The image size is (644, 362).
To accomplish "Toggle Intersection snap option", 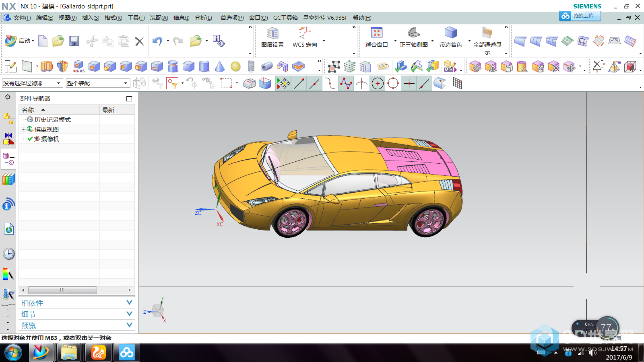I will point(361,83).
